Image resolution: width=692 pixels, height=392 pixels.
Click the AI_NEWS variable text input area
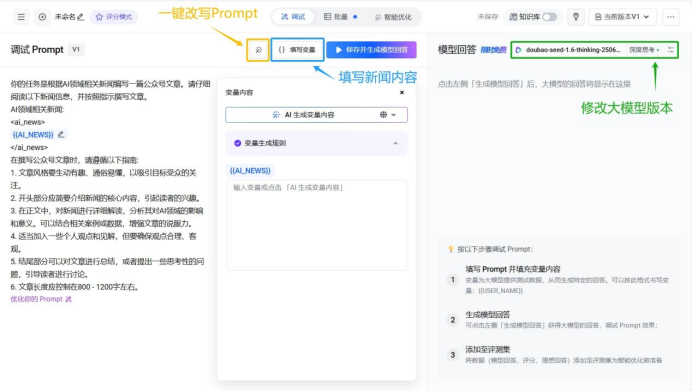316,225
